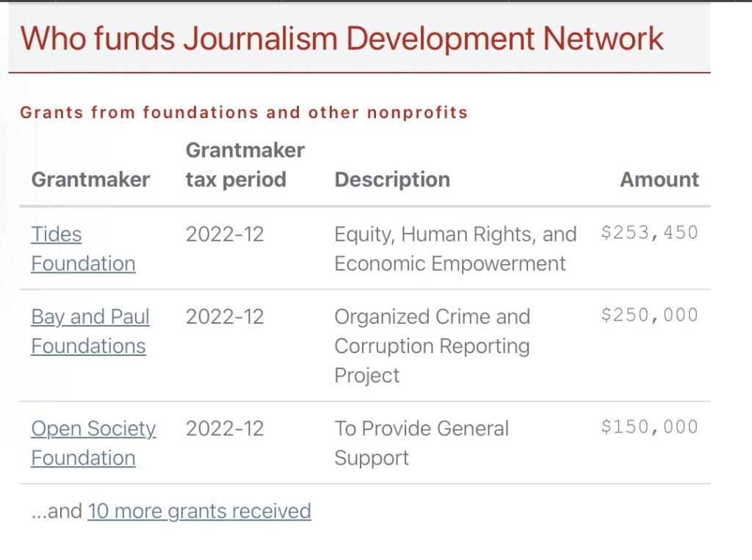Select the $250,000 grant amount

point(649,316)
